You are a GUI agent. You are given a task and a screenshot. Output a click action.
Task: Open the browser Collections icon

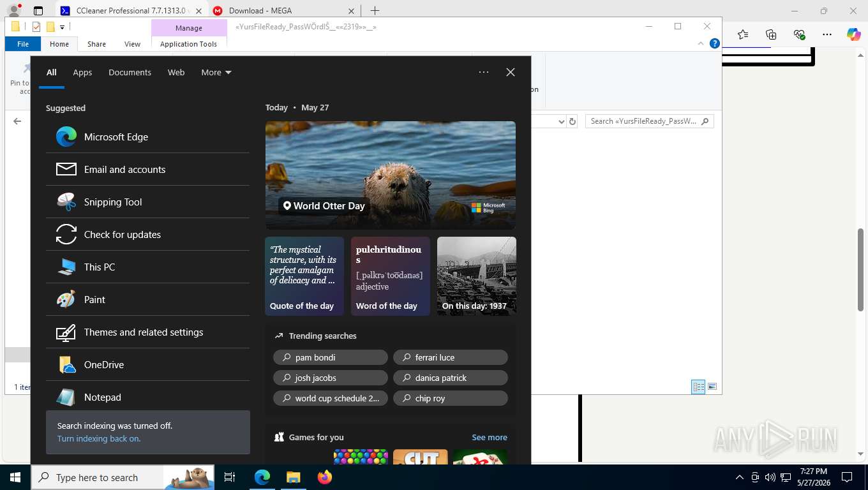pos(771,34)
